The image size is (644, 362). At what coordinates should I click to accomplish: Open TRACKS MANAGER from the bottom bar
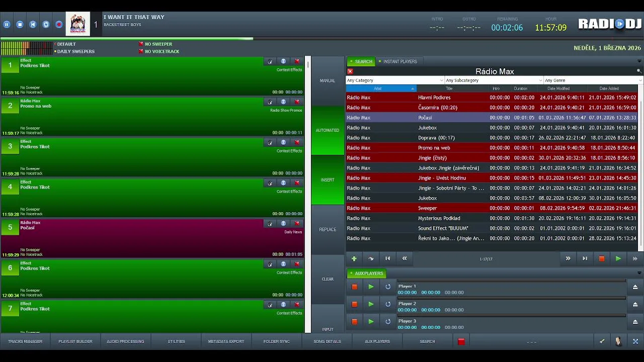click(x=25, y=341)
